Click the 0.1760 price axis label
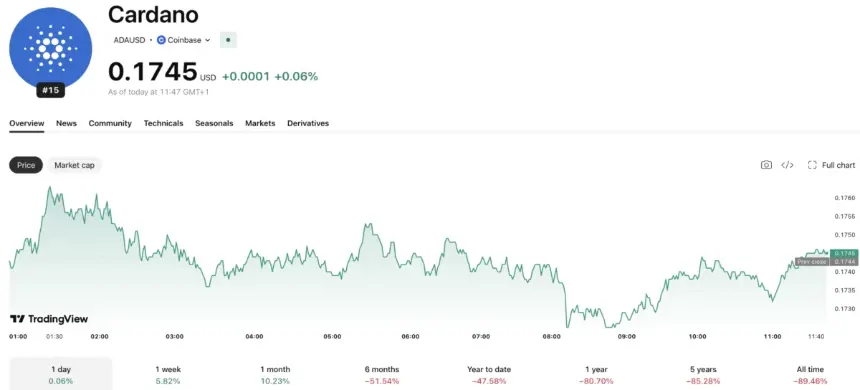Viewport: 860px width, 390px height. 845,198
